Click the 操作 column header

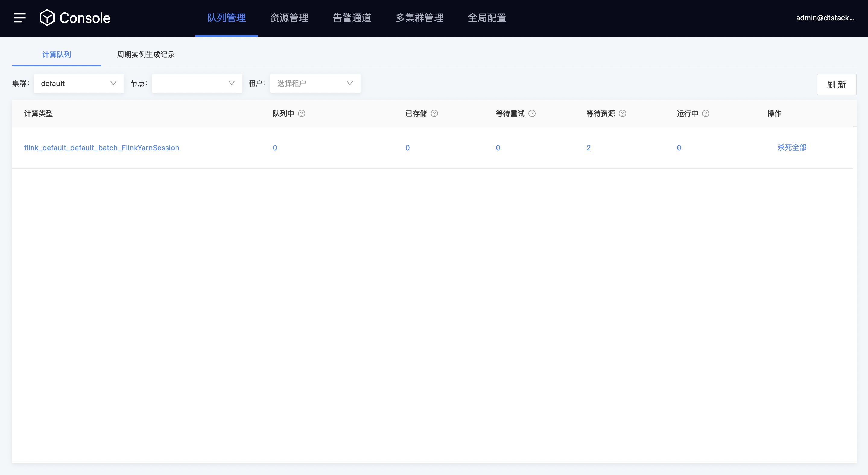click(774, 113)
